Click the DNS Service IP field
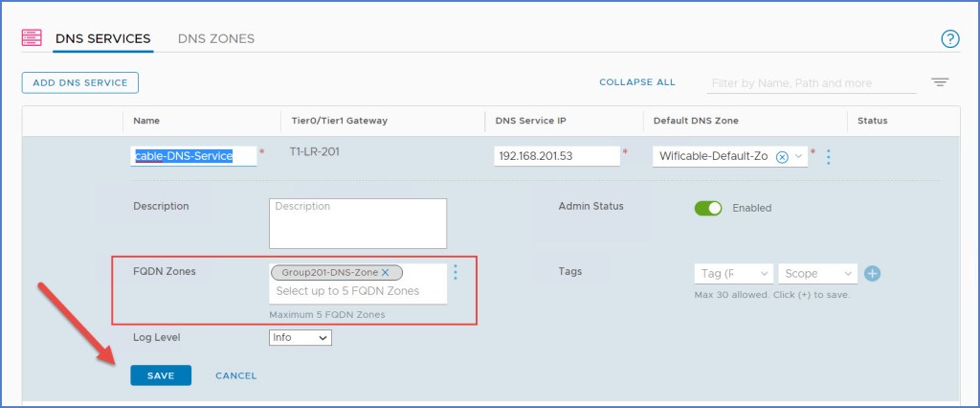This screenshot has height=408, width=980. pos(556,156)
